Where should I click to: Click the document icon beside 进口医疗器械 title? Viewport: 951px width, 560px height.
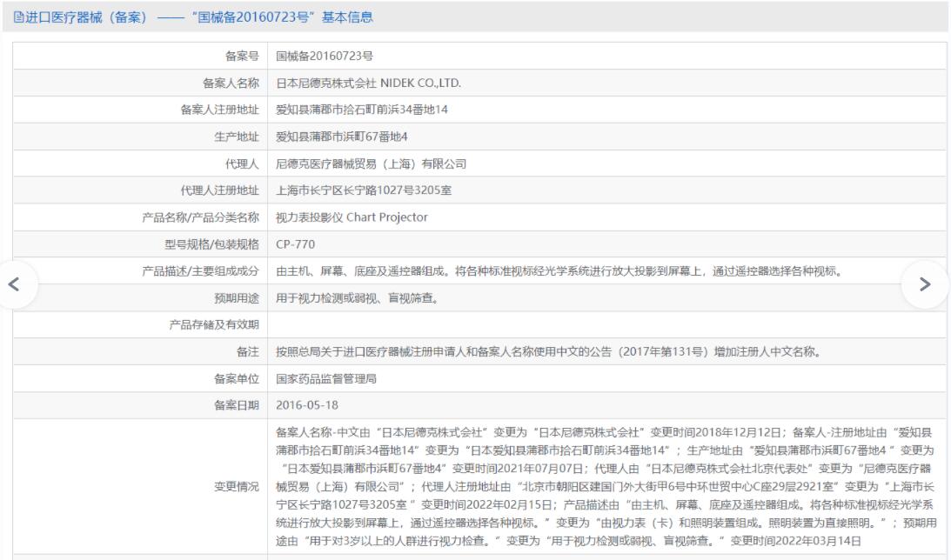pyautogui.click(x=18, y=17)
